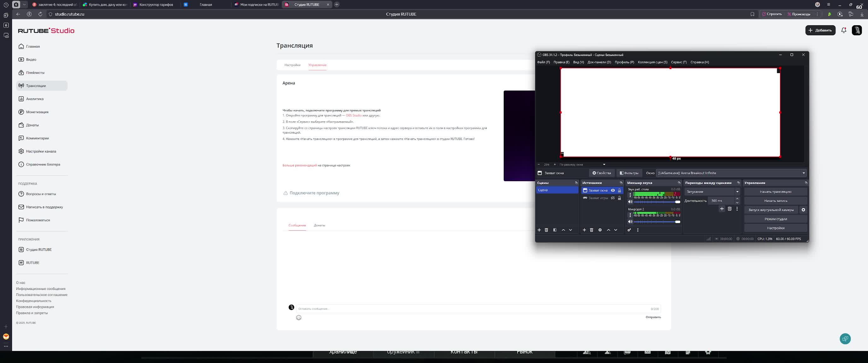Viewport: 868px width, 363px height.
Task: Follow the OBS Studio link
Action: click(354, 116)
